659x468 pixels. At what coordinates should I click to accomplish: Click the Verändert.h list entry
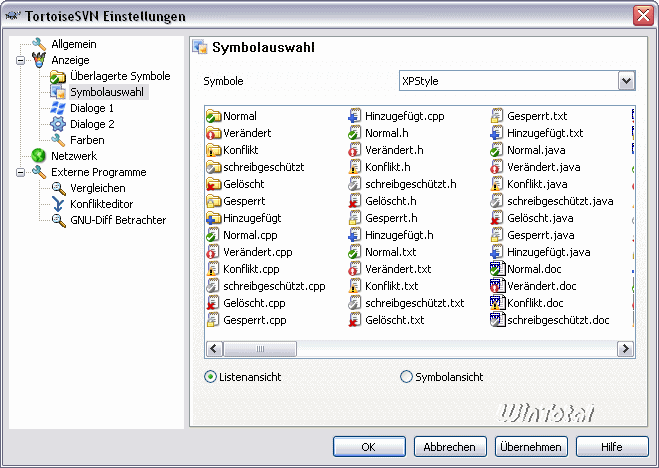coord(386,150)
